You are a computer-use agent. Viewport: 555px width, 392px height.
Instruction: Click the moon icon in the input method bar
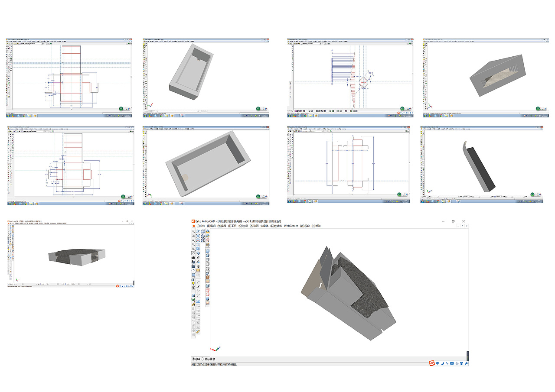coord(443,363)
